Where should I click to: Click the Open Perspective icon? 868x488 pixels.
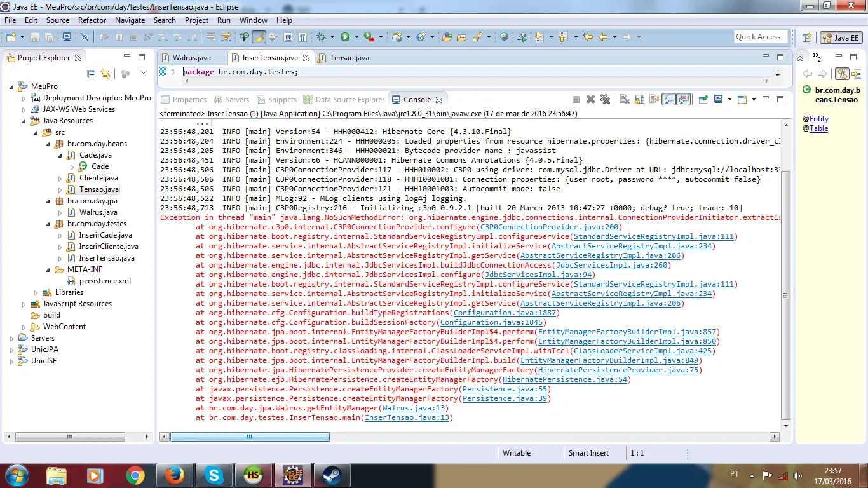pyautogui.click(x=806, y=37)
